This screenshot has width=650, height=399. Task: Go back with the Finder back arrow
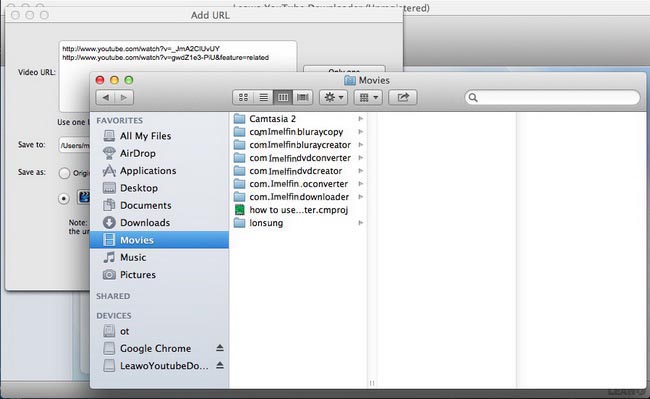105,97
